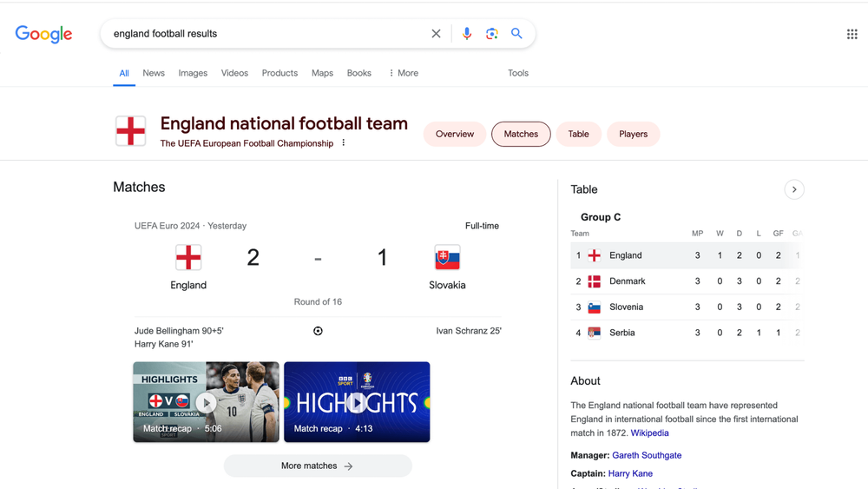Click the Denmark flag in Group C table
Screen dimensions: 868x489
pos(594,281)
